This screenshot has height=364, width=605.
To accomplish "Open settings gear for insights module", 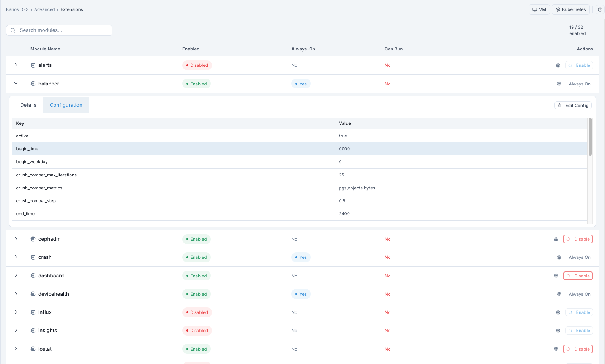I will click(x=558, y=331).
